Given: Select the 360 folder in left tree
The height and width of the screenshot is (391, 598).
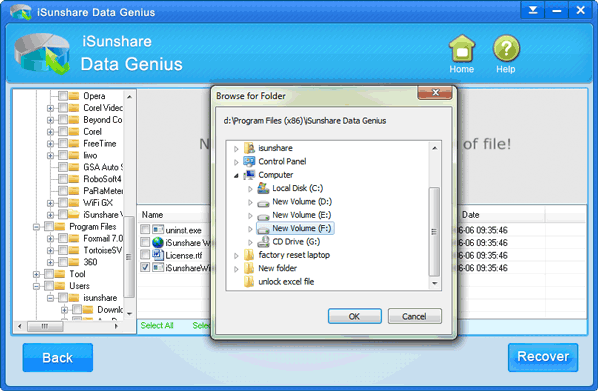Looking at the screenshot, I should [x=90, y=262].
